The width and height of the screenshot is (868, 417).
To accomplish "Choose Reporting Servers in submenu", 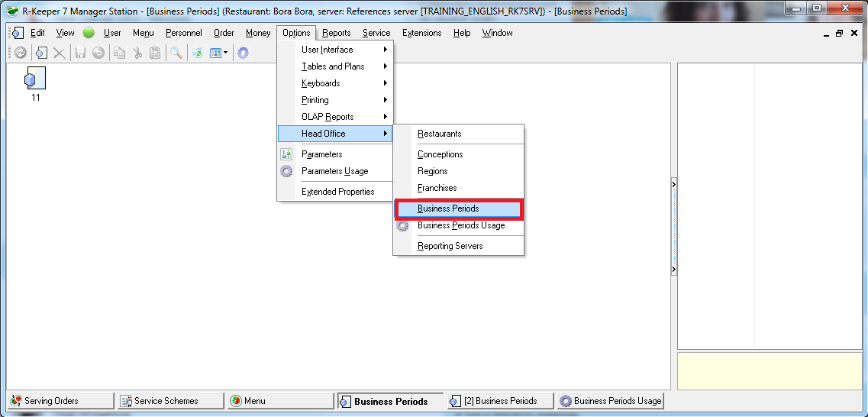I will click(x=458, y=246).
